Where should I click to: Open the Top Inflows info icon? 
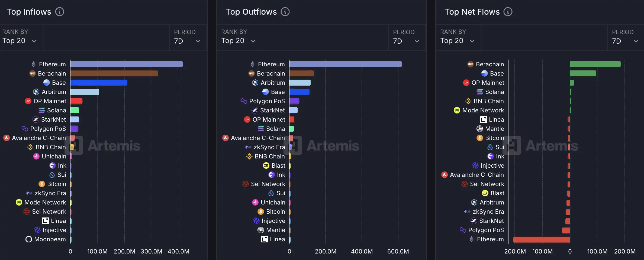pyautogui.click(x=60, y=12)
